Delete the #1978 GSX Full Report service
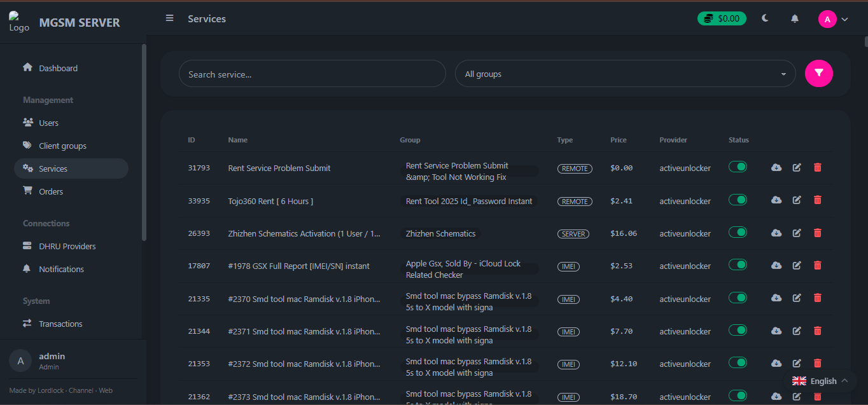The image size is (868, 405). 818,265
